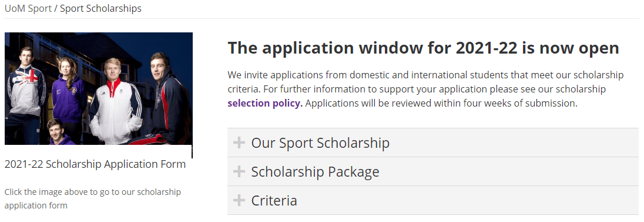
Task: Go to UoM Sport breadcrumb
Action: (x=28, y=8)
